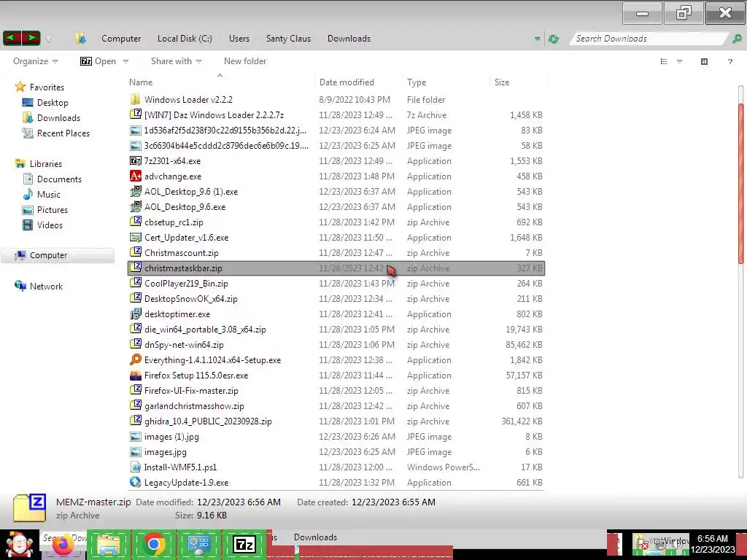The image size is (747, 560).
Task: Expand the Open button dropdown arrow
Action: (125, 61)
